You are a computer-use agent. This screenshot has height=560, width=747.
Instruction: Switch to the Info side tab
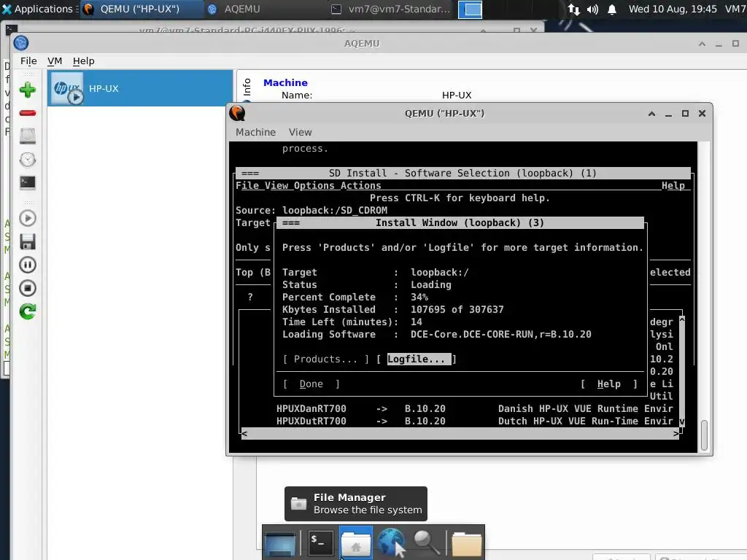pyautogui.click(x=247, y=87)
